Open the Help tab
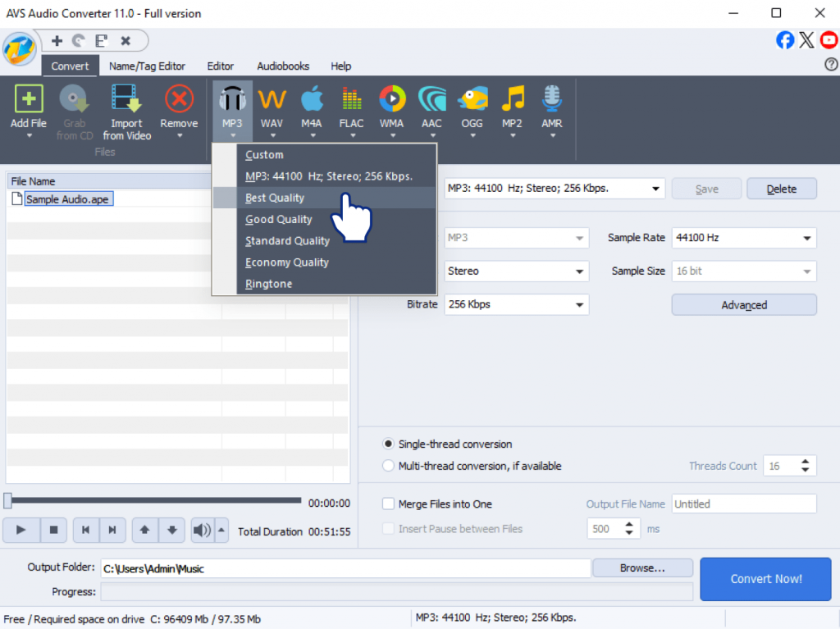Screen dimensions: 840x629 point(340,66)
